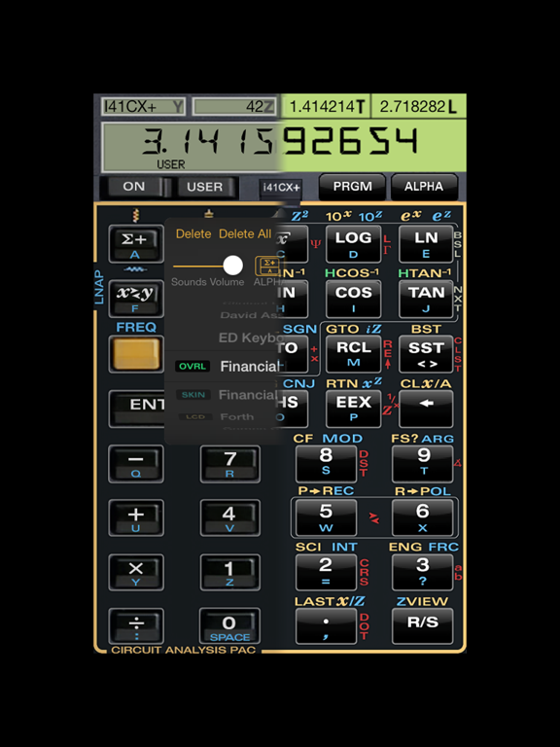The image size is (560, 747).
Task: Tap the plus key labeled U
Action: (x=136, y=517)
